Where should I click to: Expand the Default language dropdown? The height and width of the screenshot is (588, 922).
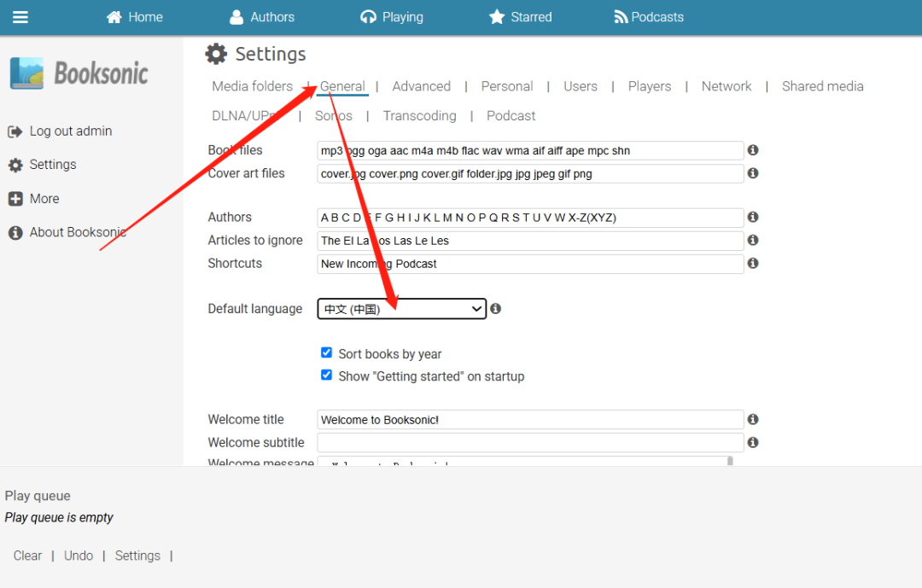pos(401,309)
